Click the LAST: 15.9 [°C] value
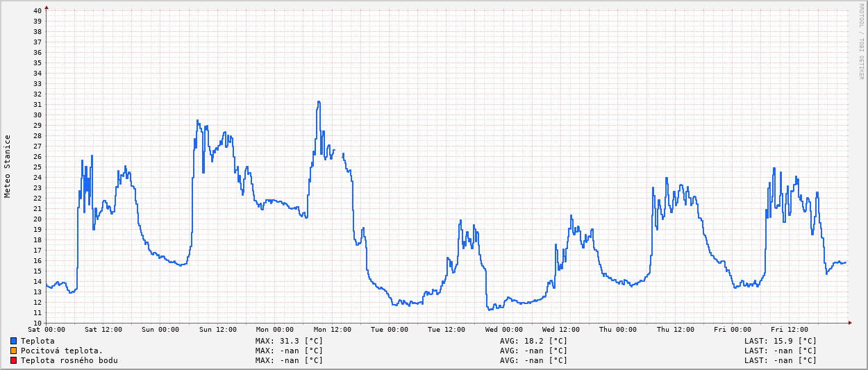Image resolution: width=868 pixels, height=370 pixels. point(781,341)
